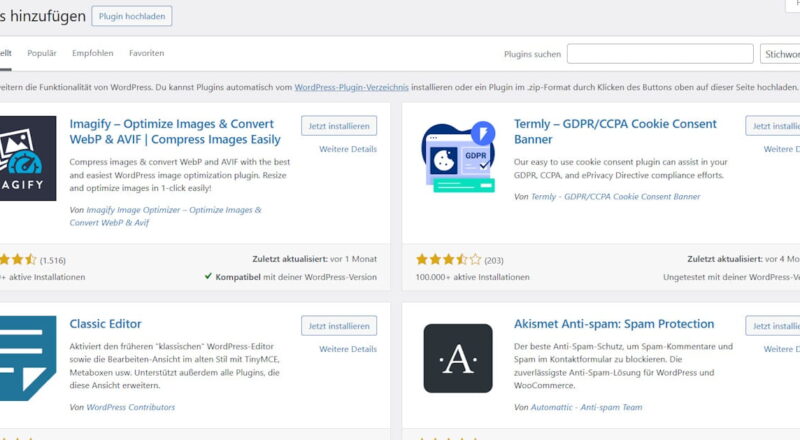Switch to the Empfohlen tab
The height and width of the screenshot is (440, 800).
(x=92, y=53)
